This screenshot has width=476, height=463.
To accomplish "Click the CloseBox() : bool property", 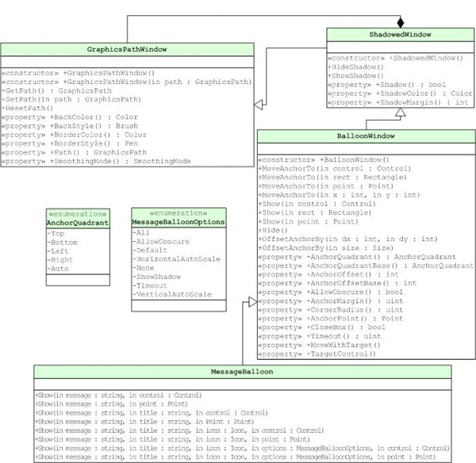I will (x=322, y=327).
